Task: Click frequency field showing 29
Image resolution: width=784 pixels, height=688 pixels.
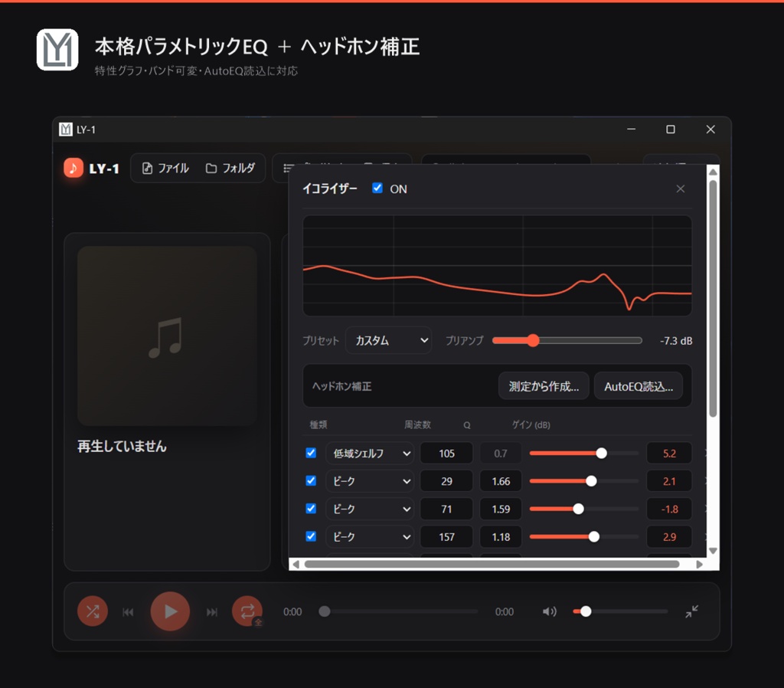Action: coord(446,481)
